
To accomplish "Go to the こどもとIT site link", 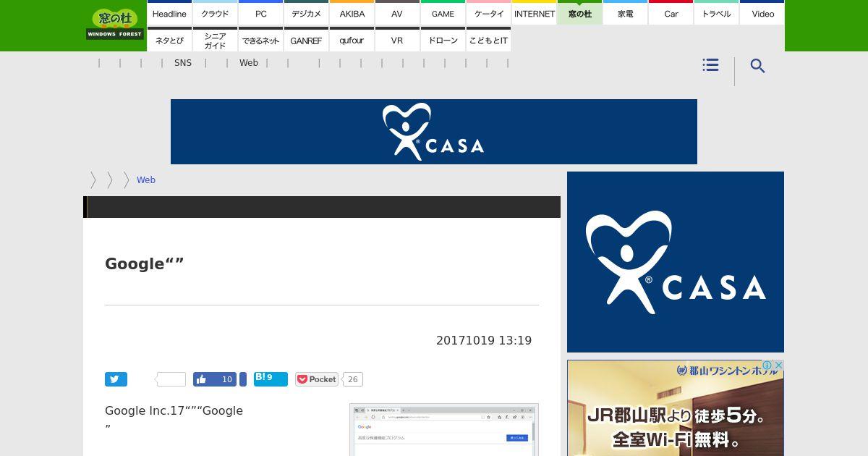I will click(488, 40).
